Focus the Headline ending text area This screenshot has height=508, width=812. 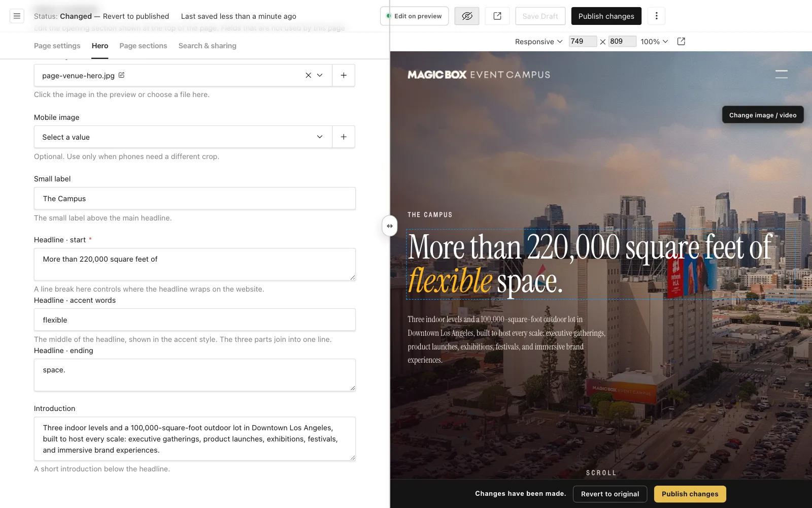click(x=195, y=375)
